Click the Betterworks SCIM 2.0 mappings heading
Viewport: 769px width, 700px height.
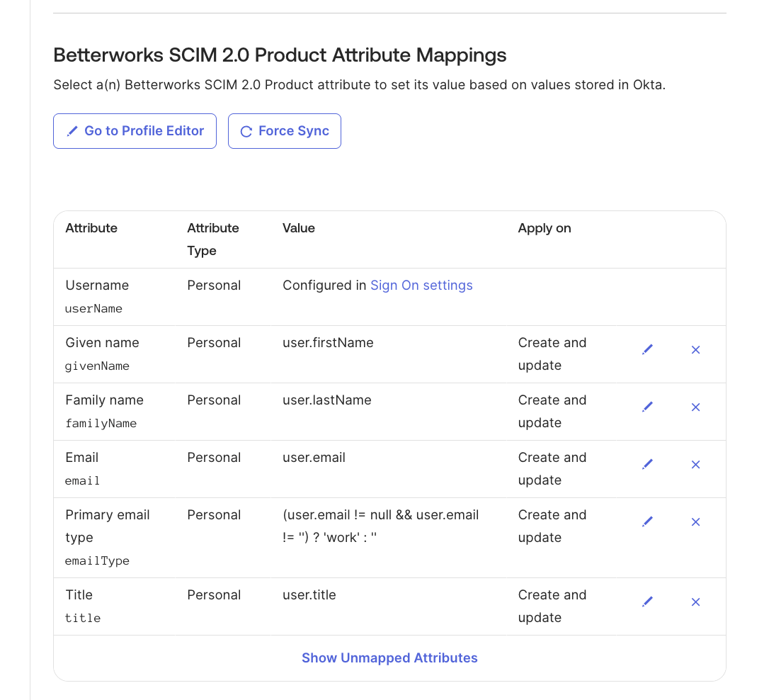coord(280,55)
